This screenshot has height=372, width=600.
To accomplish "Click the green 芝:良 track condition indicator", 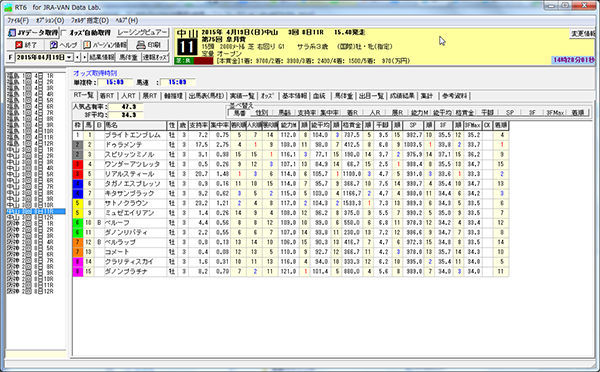I will [184, 61].
